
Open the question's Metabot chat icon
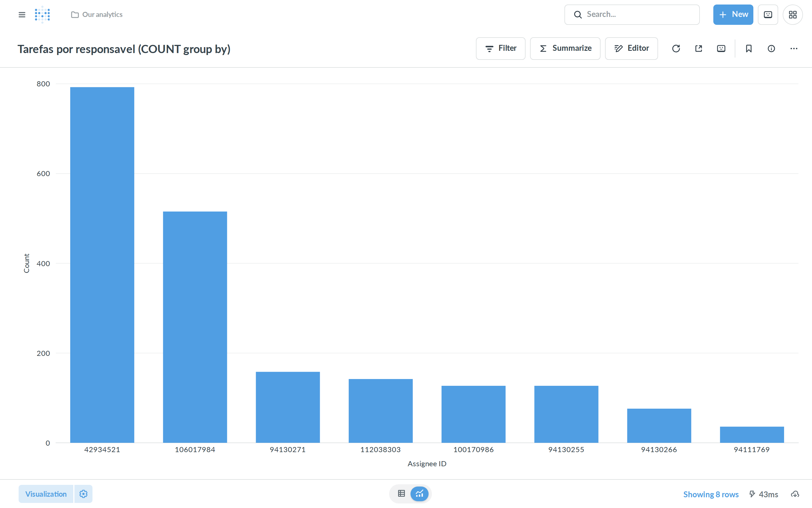pyautogui.click(x=721, y=48)
